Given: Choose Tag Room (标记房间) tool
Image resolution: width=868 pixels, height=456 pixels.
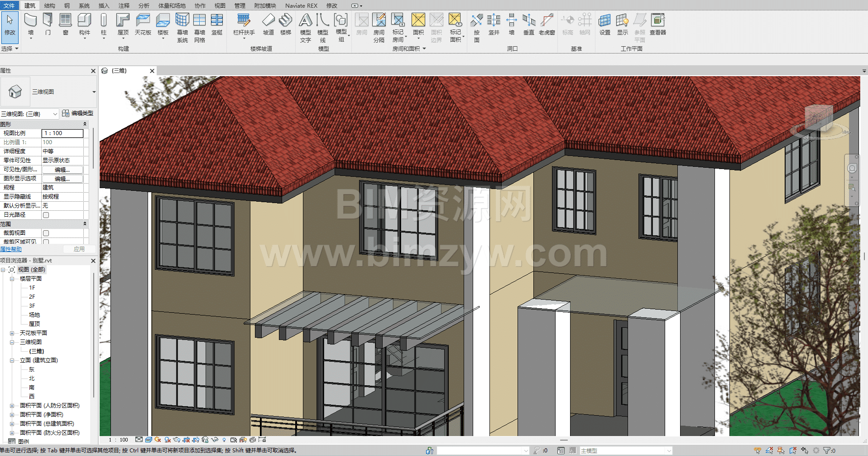Looking at the screenshot, I should click(x=398, y=27).
